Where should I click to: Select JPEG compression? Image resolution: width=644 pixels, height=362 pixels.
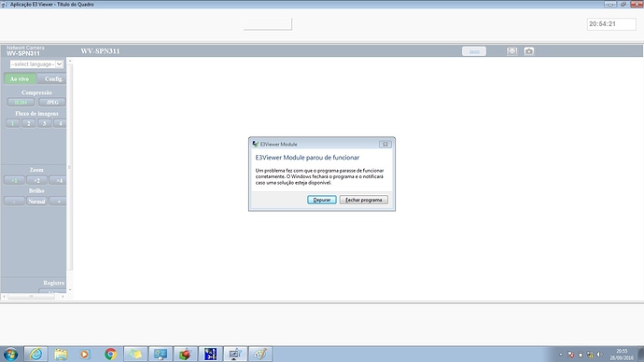(x=52, y=103)
